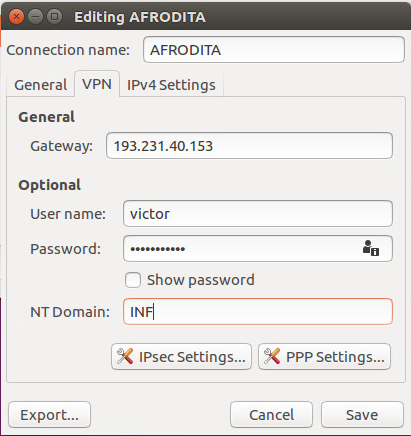Focus the Connection name field
Screen dimensions: 411x436
(274, 50)
